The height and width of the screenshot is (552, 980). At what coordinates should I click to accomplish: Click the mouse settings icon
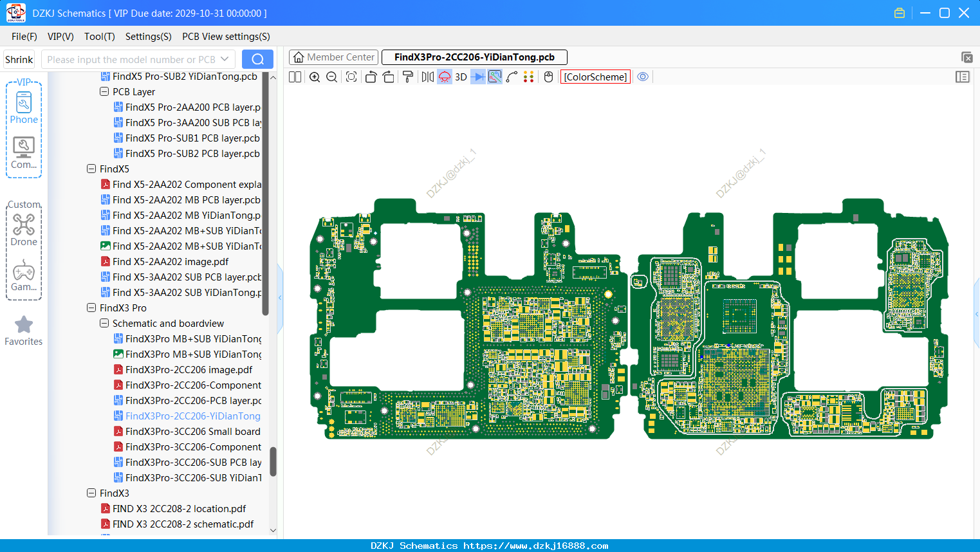tap(548, 77)
